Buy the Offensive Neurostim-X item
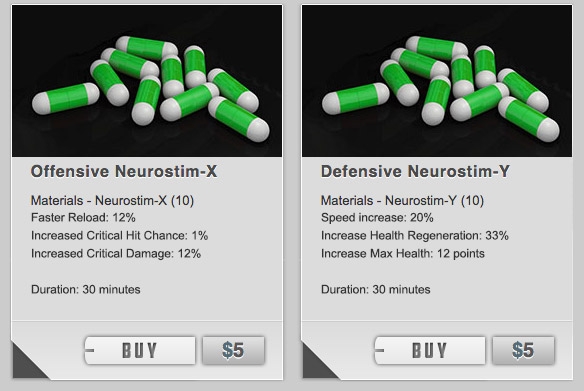 tap(140, 350)
